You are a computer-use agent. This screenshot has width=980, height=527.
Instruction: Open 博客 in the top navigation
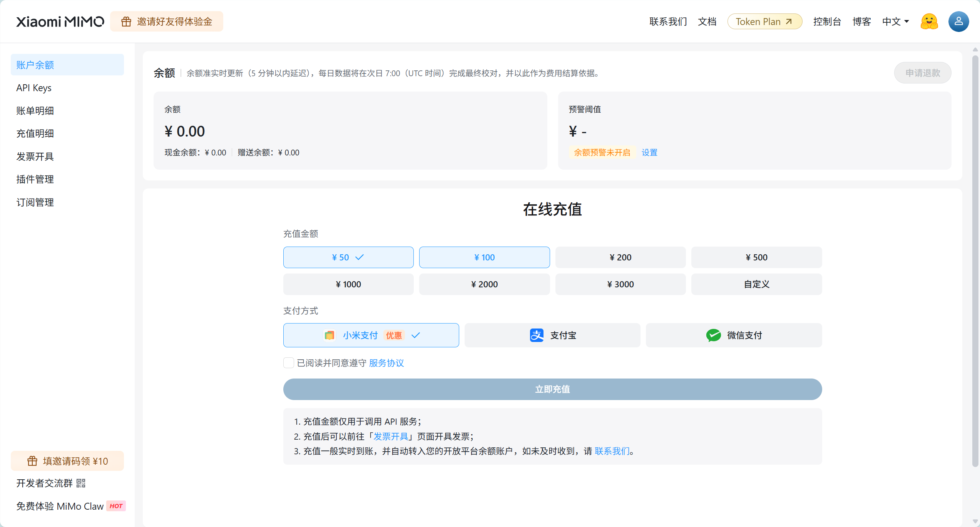861,22
